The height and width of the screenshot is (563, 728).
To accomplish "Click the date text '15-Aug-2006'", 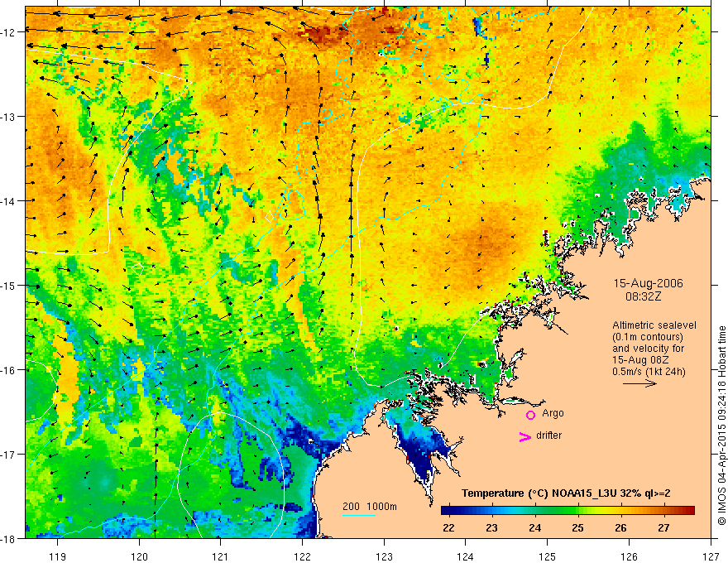I will (x=648, y=283).
